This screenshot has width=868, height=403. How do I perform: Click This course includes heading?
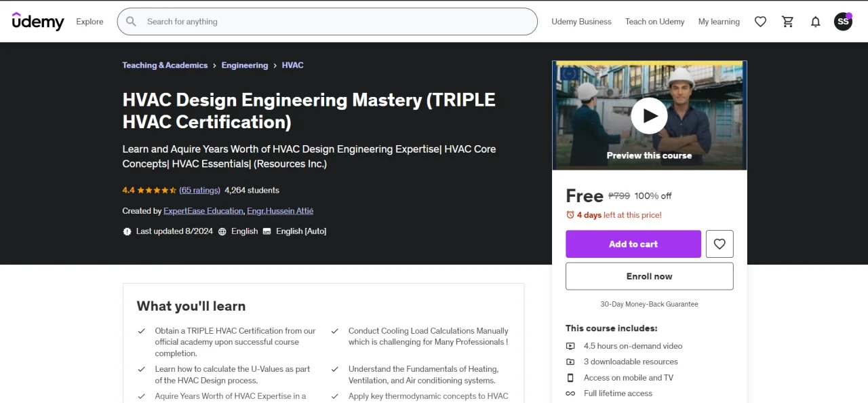pyautogui.click(x=611, y=328)
